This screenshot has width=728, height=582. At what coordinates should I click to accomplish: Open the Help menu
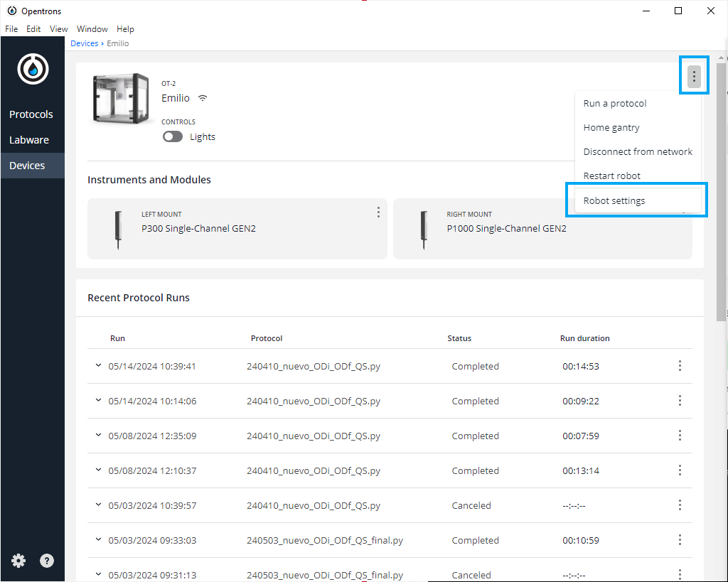coord(125,28)
